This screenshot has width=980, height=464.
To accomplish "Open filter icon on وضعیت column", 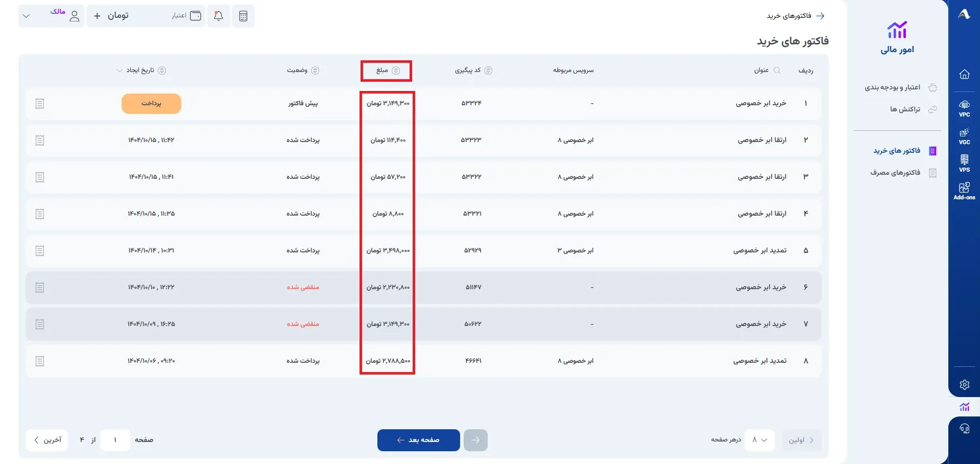I will point(315,71).
